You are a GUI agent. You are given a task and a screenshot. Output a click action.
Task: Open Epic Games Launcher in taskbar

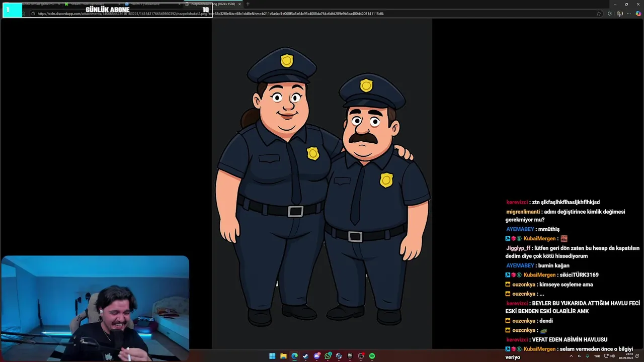350,356
